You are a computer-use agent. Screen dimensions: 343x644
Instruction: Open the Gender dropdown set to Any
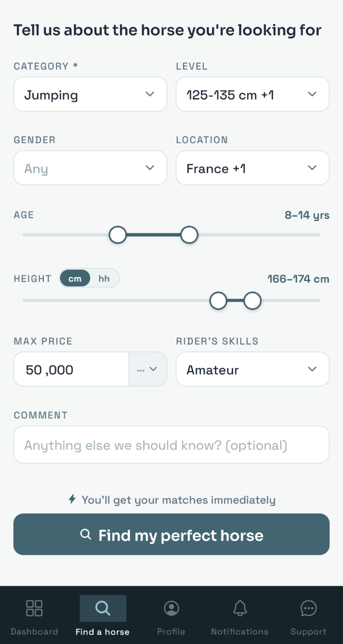[90, 168]
